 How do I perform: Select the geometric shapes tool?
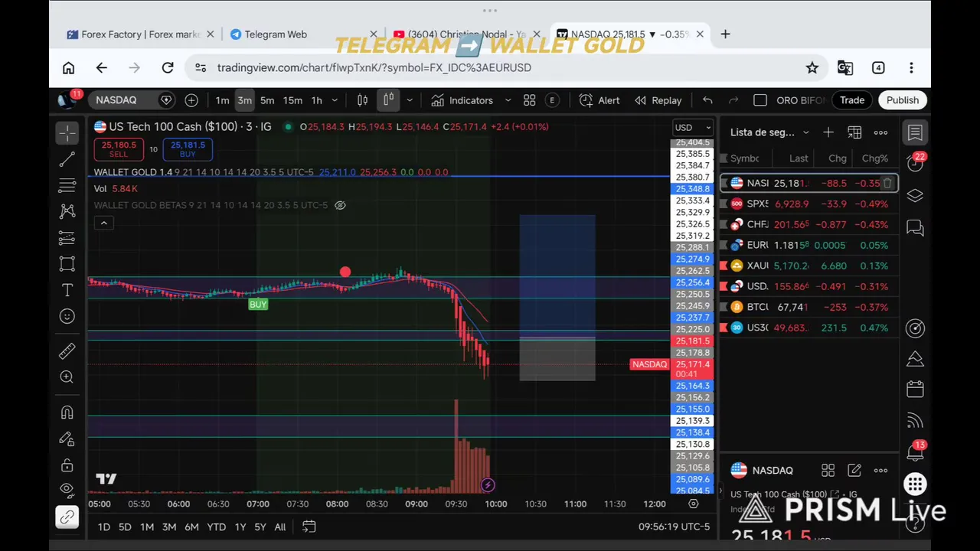coord(67,264)
